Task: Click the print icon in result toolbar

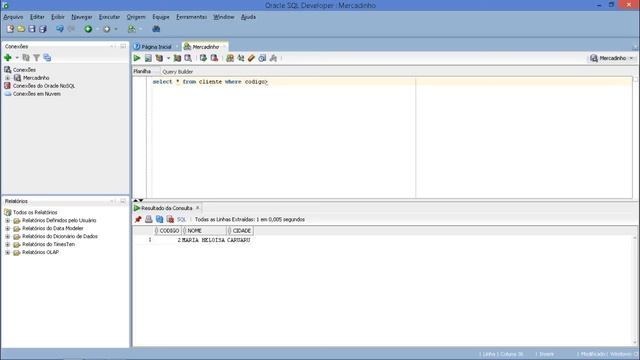Action: click(x=149, y=220)
